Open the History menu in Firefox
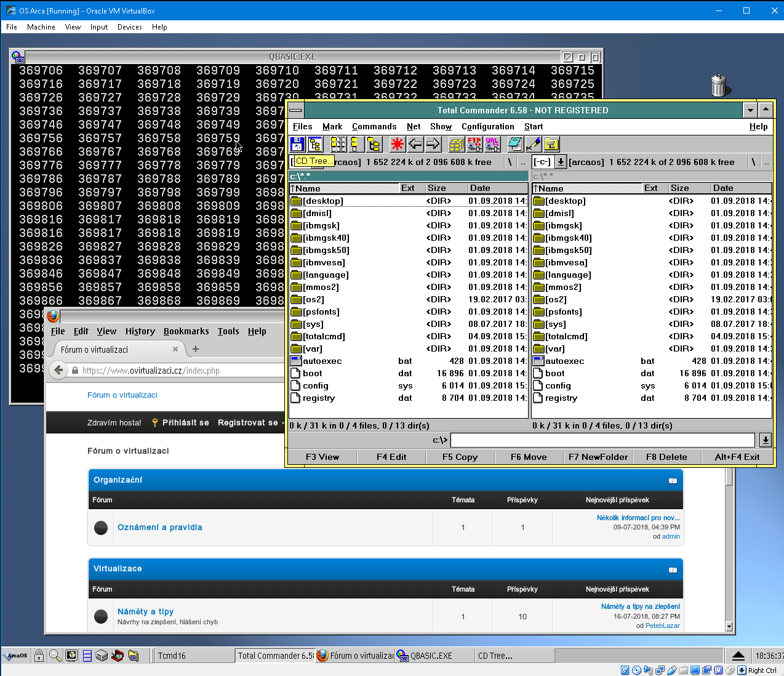Viewport: 784px width, 676px height. (x=140, y=331)
